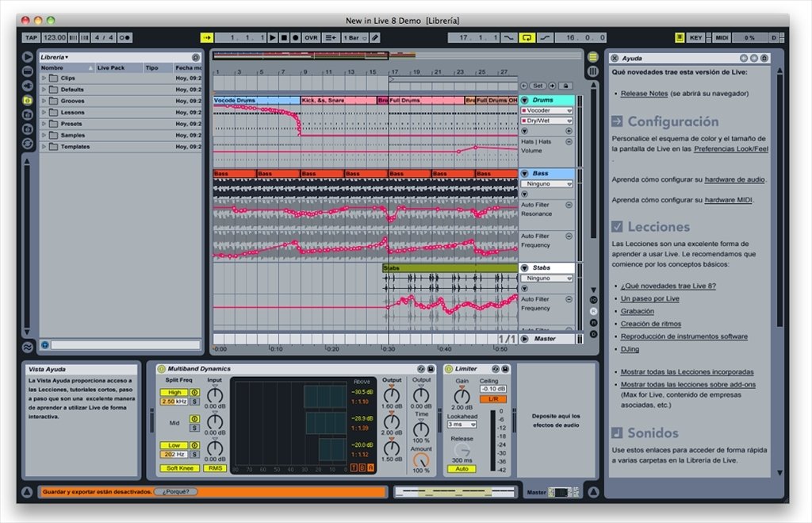812x523 pixels.
Task: Click the browser search magnifier icon
Action: tap(196, 57)
